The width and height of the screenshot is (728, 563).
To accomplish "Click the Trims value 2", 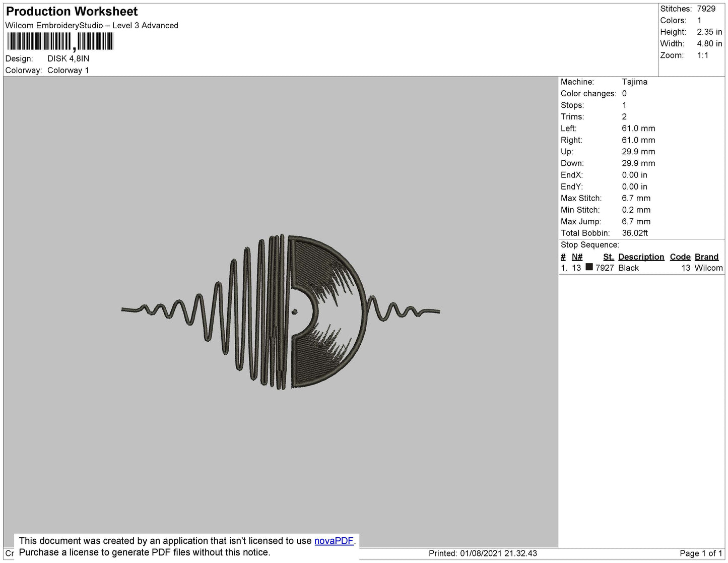I will [624, 116].
